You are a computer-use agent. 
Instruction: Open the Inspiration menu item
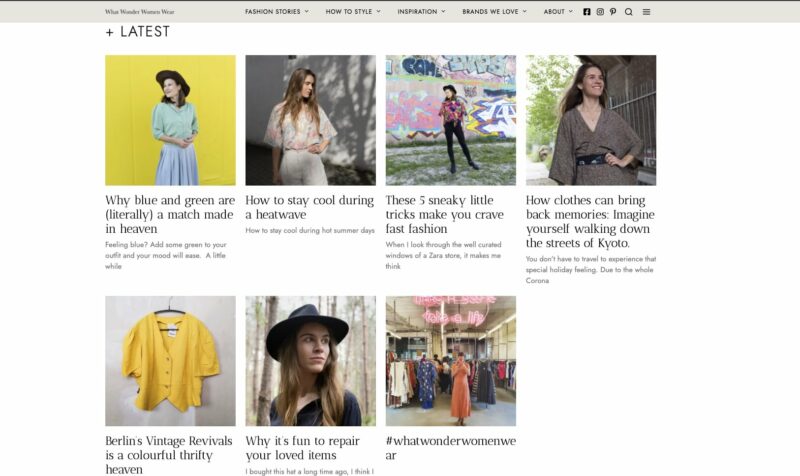point(417,11)
